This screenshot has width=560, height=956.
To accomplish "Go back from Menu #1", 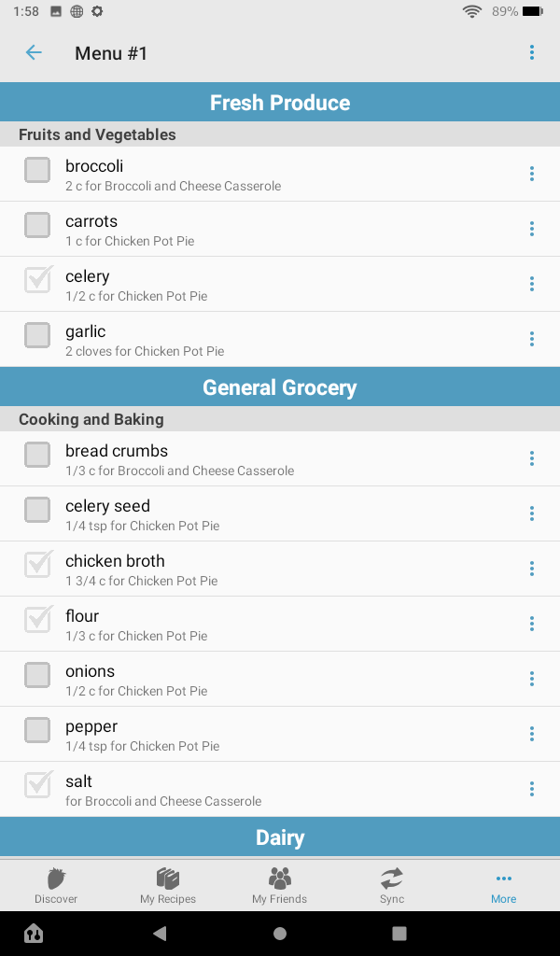I will pos(34,52).
